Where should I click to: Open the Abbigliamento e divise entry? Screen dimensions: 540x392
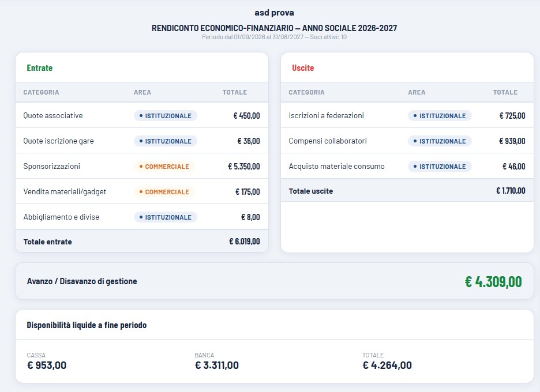(x=142, y=217)
